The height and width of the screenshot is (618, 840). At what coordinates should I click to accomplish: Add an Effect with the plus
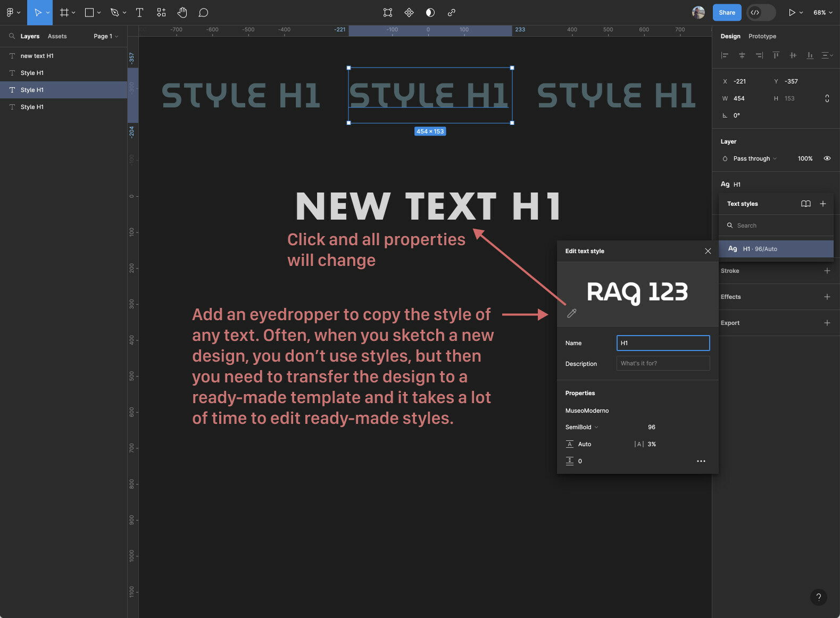pos(827,297)
